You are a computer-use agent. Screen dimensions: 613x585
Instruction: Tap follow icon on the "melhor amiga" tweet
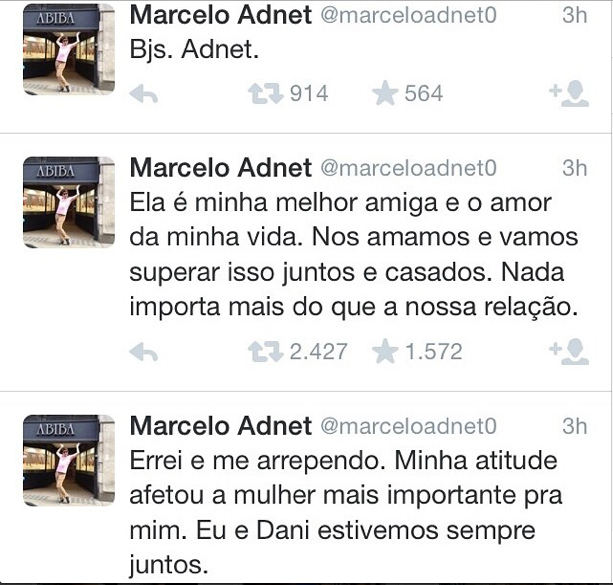click(568, 351)
